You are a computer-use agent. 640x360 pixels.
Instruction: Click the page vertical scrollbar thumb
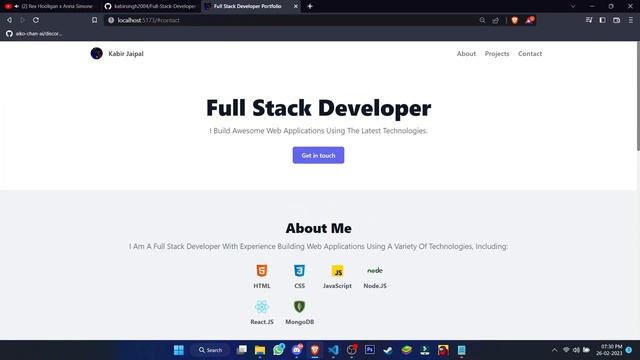pyautogui.click(x=638, y=96)
